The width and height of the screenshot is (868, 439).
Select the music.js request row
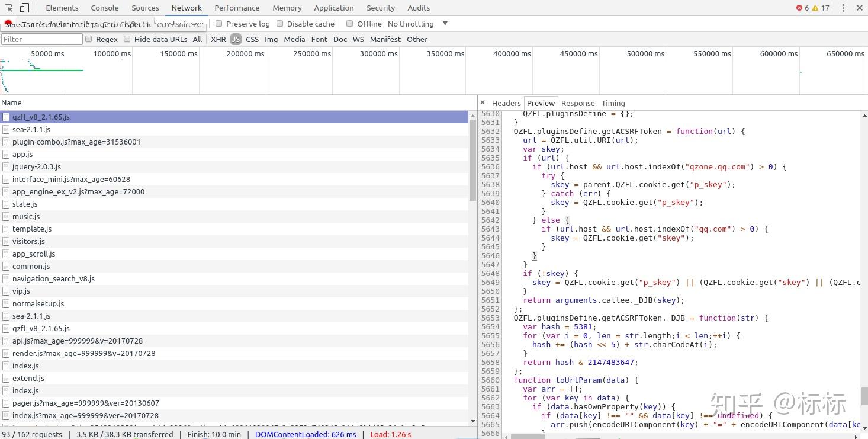235,216
